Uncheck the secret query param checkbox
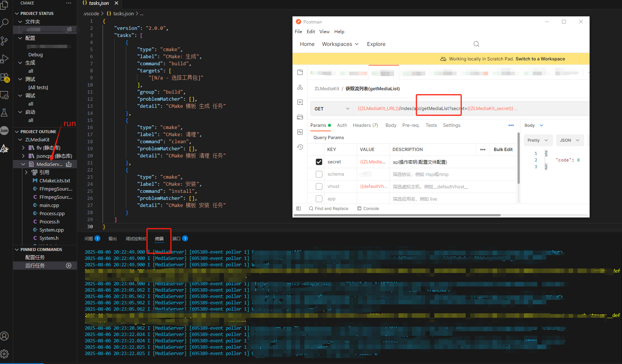Viewport: 622px width, 364px height. tap(319, 162)
